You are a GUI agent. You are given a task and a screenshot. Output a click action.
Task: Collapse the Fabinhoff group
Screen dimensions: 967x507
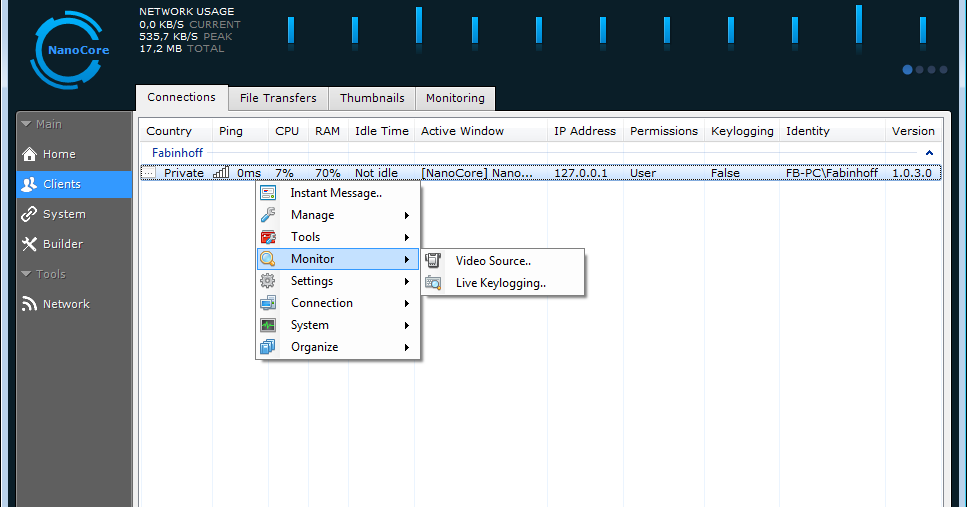click(x=929, y=152)
